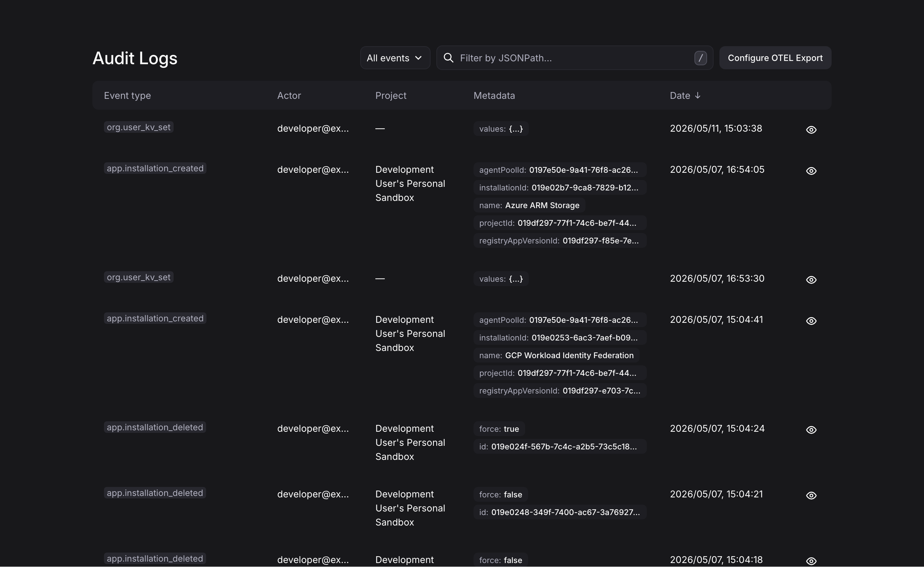
Task: Click projectId chip in Azure ARM row
Action: pyautogui.click(x=560, y=223)
